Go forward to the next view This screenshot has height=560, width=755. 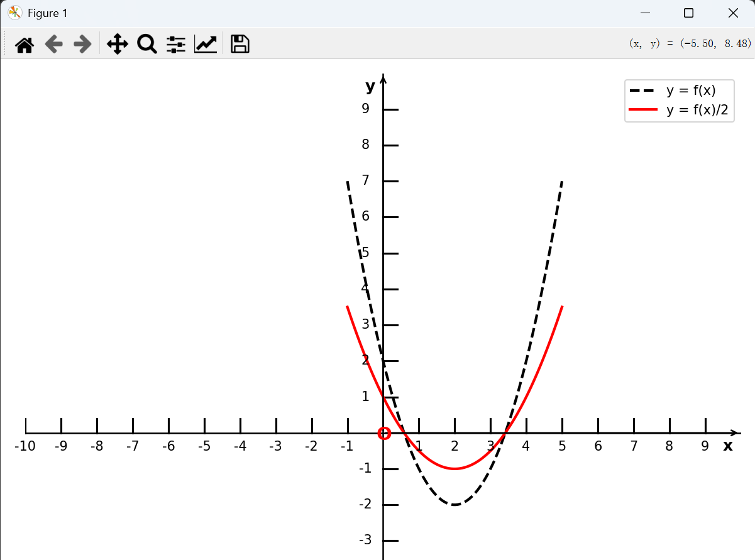[83, 45]
